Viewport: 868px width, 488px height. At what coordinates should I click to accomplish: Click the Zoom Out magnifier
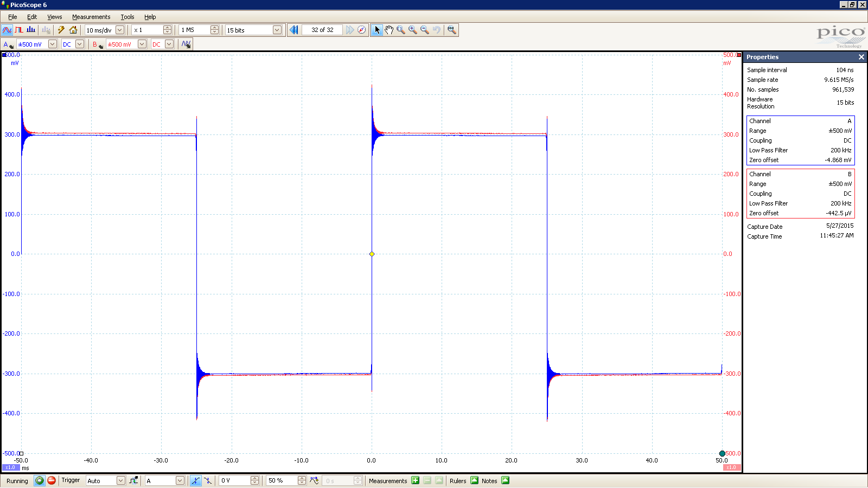tap(425, 30)
